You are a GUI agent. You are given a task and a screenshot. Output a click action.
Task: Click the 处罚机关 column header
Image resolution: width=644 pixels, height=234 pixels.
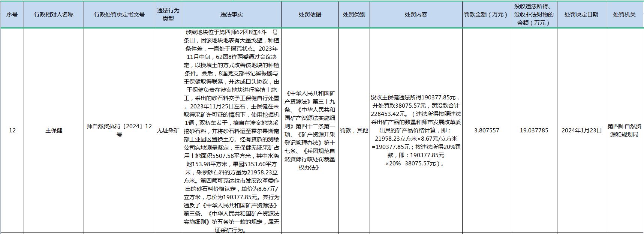[625, 15]
